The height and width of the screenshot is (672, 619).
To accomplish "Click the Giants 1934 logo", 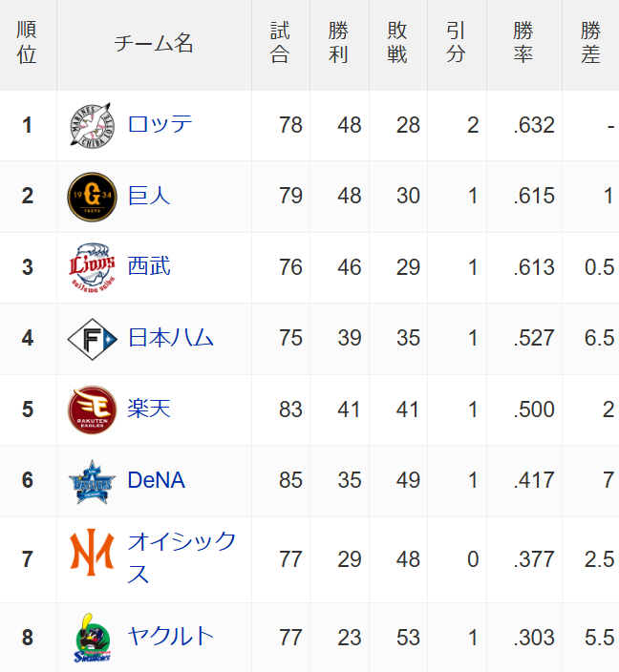I will (93, 197).
